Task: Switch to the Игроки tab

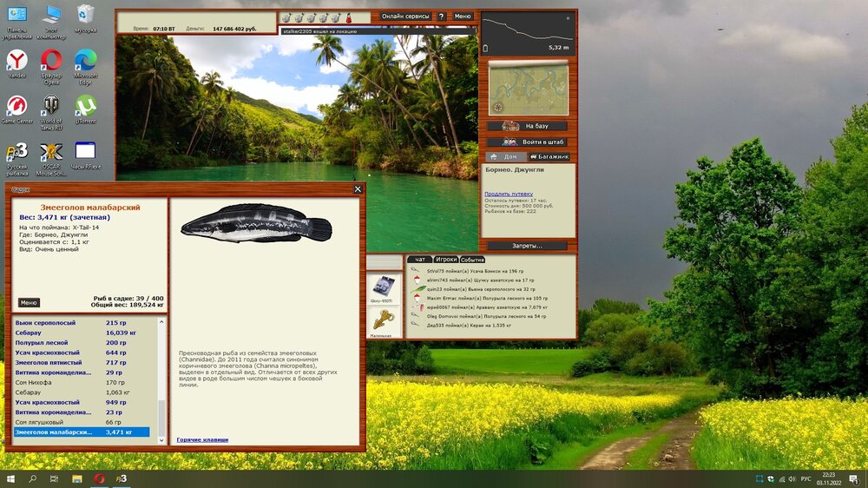Action: [x=446, y=260]
